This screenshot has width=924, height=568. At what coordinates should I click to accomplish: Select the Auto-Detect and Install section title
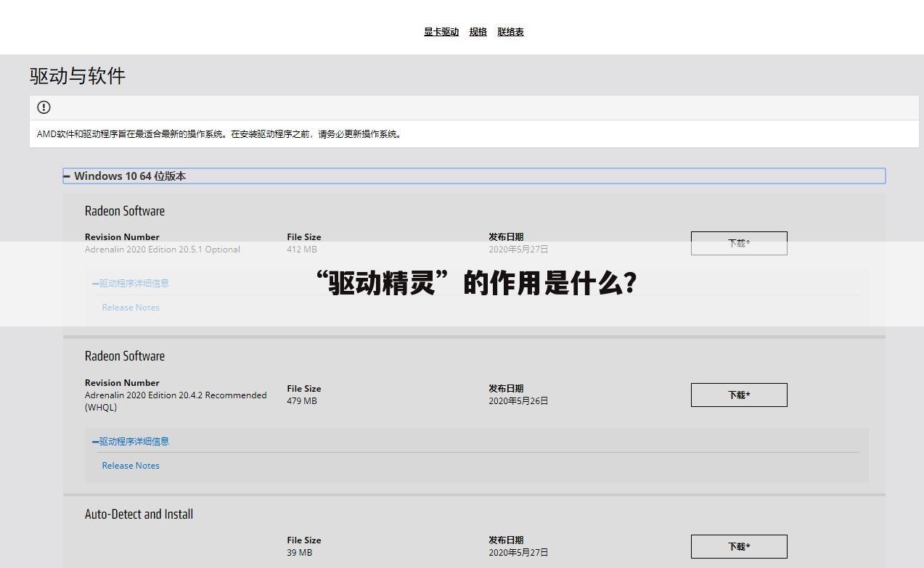(139, 514)
